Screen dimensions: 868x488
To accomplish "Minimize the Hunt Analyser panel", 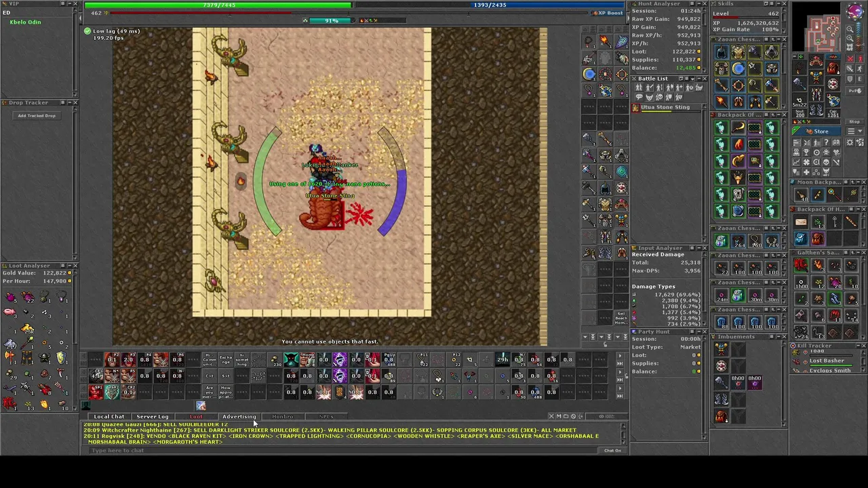I will tap(698, 3).
